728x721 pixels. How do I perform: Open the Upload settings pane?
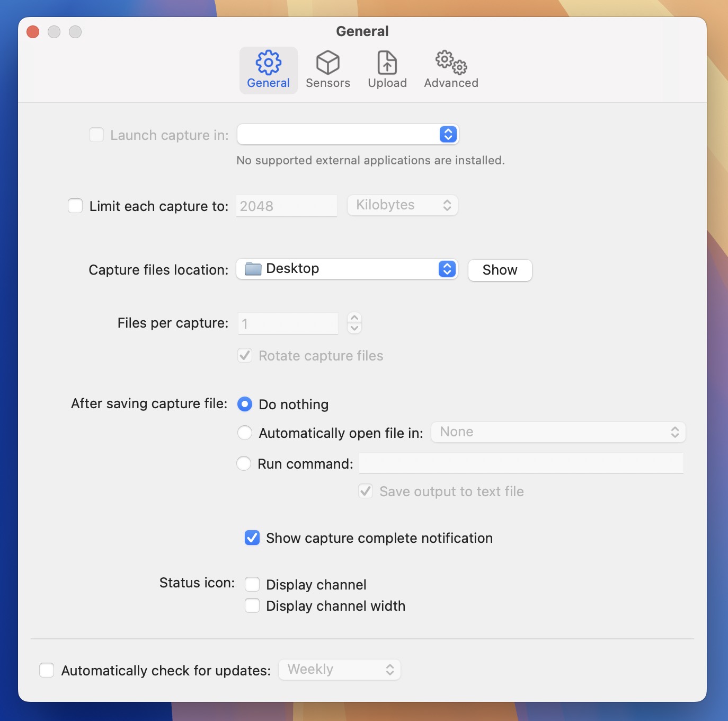click(x=387, y=69)
